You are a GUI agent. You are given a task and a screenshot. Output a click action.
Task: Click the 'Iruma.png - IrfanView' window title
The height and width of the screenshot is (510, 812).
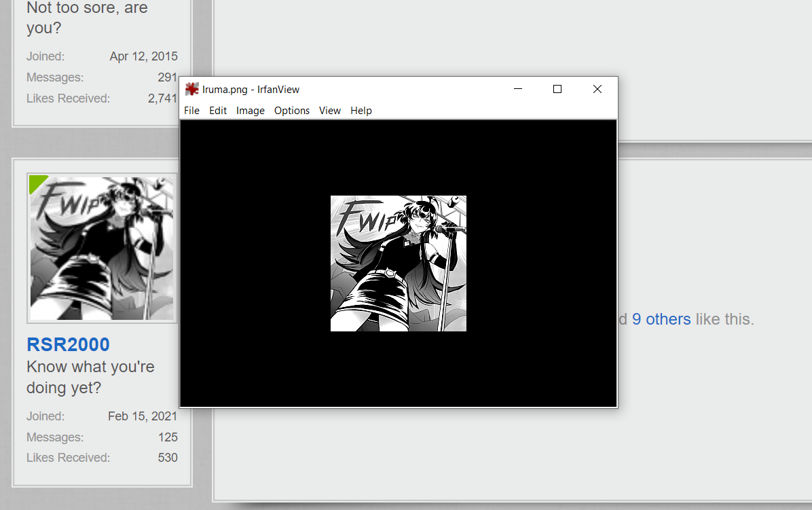tap(251, 90)
